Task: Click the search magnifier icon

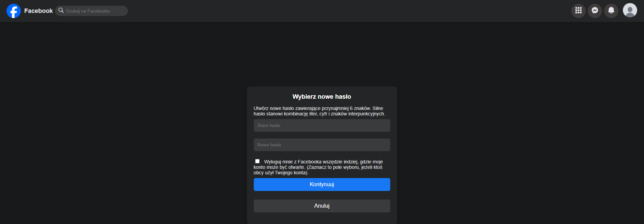Action: coord(61,11)
